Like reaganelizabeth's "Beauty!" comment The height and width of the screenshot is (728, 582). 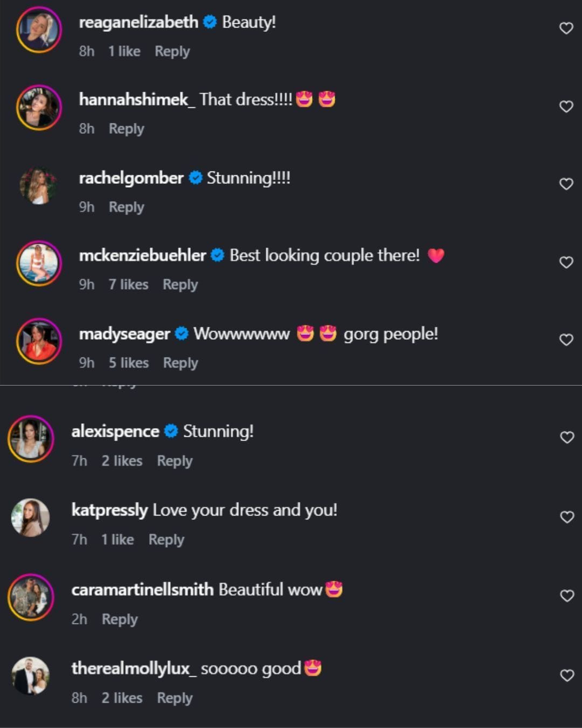566,28
